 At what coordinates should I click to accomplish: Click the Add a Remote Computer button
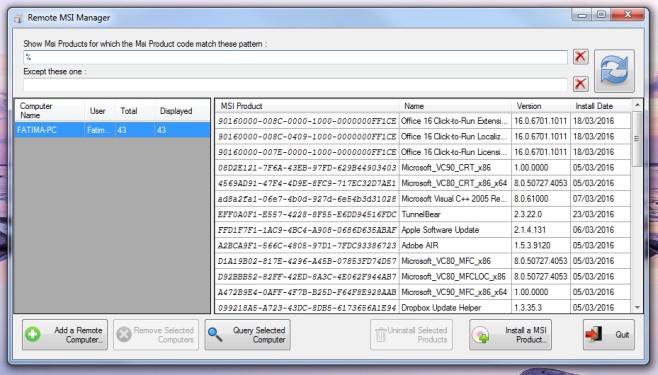click(x=65, y=335)
